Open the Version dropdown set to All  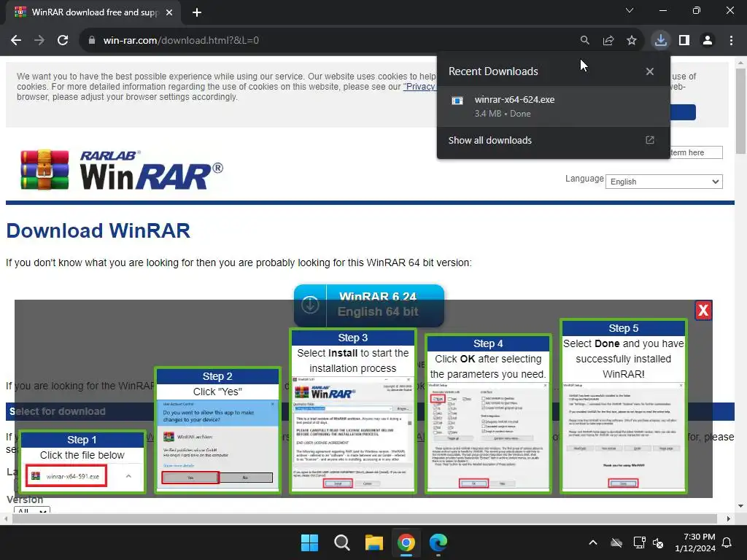(32, 510)
